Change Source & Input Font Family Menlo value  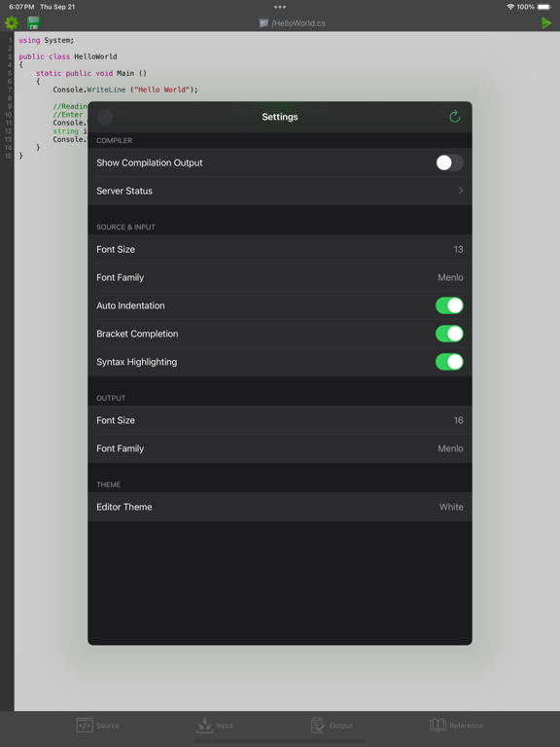click(450, 277)
